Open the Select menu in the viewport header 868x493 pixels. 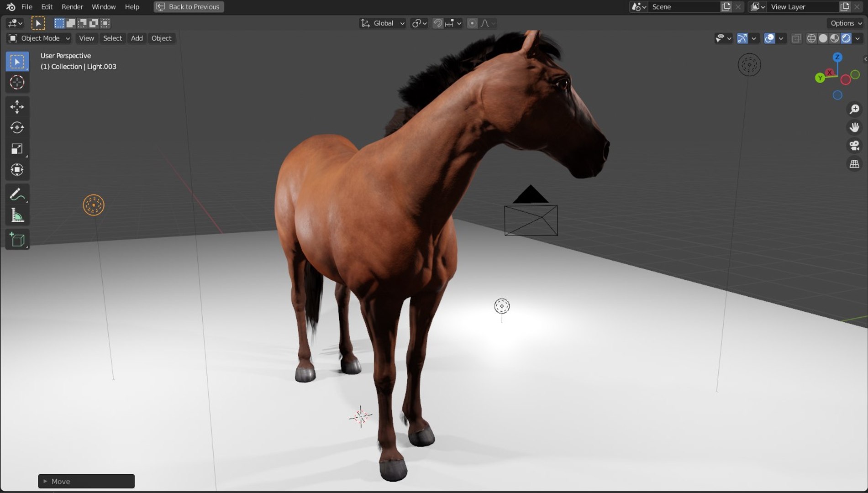[x=112, y=38]
